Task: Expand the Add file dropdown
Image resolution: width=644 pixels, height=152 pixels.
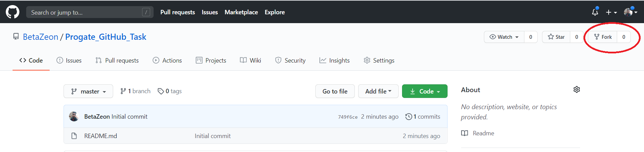Action: tap(378, 91)
